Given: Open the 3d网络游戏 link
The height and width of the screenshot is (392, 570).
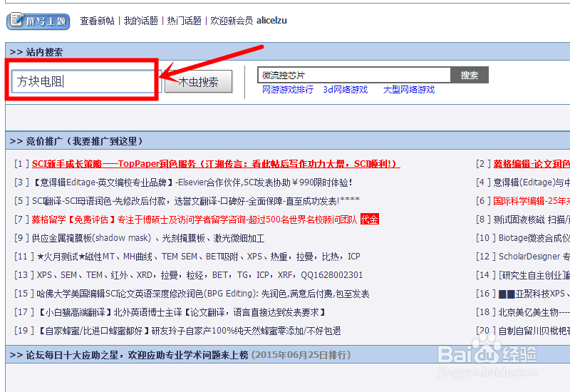Looking at the screenshot, I should (x=346, y=90).
